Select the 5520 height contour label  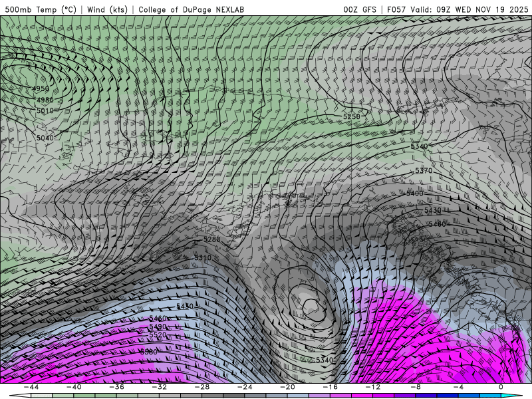[x=158, y=335]
